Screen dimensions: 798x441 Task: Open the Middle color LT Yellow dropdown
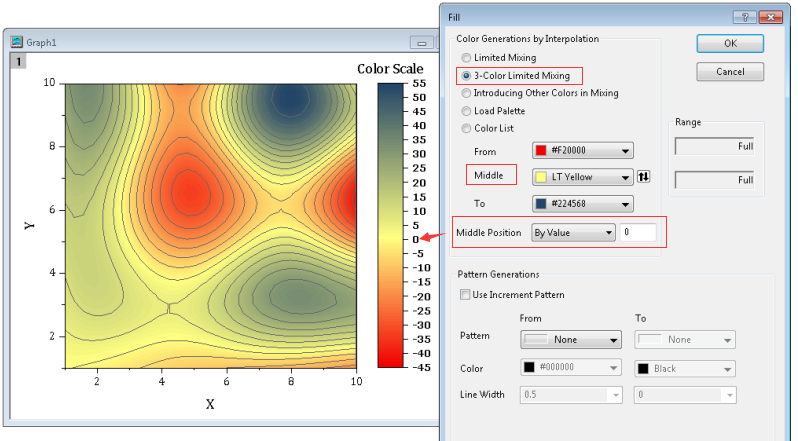pyautogui.click(x=584, y=177)
